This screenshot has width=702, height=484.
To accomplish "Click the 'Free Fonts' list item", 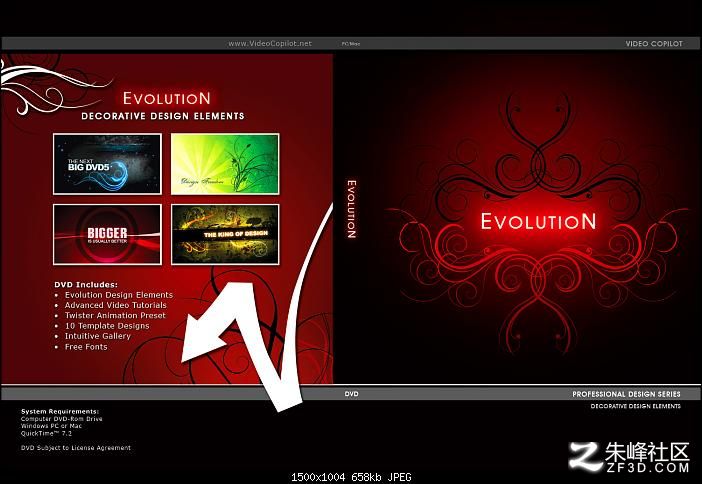I will 86,347.
